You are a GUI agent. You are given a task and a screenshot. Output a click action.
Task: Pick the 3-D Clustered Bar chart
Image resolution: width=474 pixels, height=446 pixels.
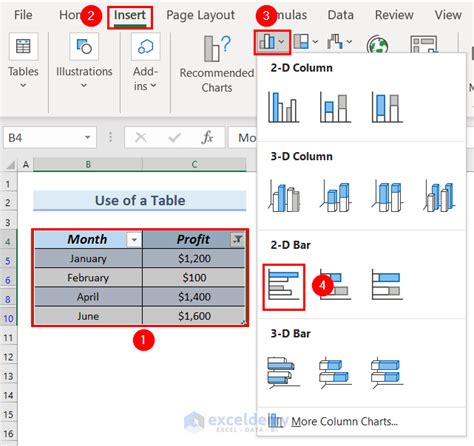[x=284, y=373]
